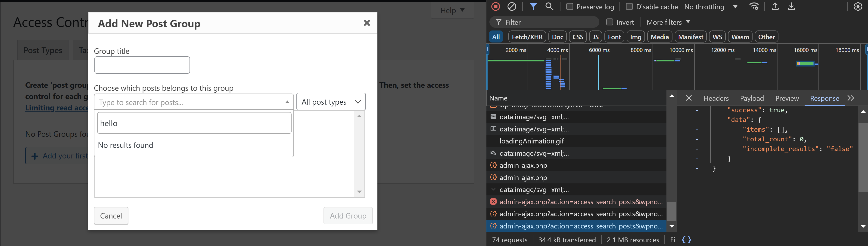This screenshot has height=246, width=868.
Task: Close the Add New Post Group dialog
Action: pos(367,23)
